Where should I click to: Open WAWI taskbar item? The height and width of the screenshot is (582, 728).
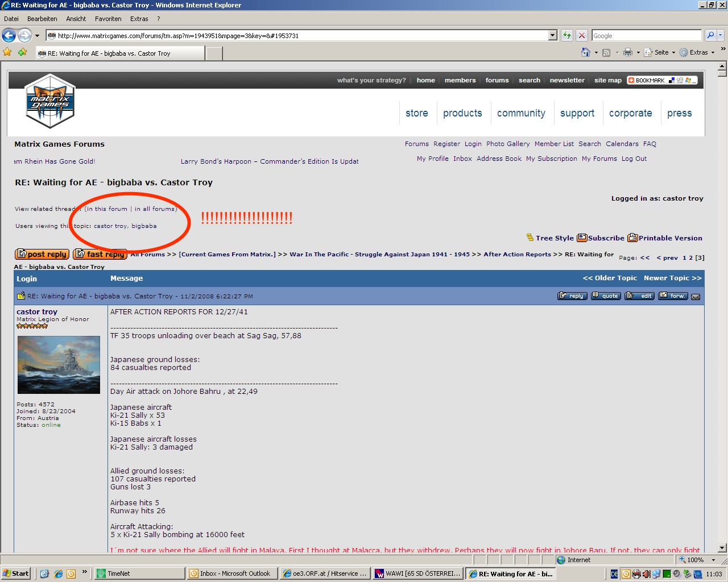pyautogui.click(x=418, y=573)
